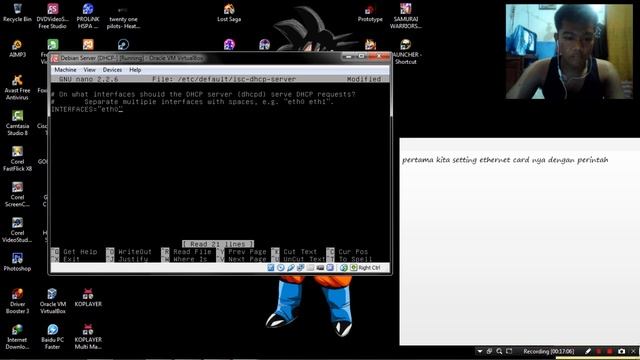This screenshot has width=640, height=360.
Task: Open the Recycle Bin desktop icon
Action: pyautogui.click(x=17, y=13)
